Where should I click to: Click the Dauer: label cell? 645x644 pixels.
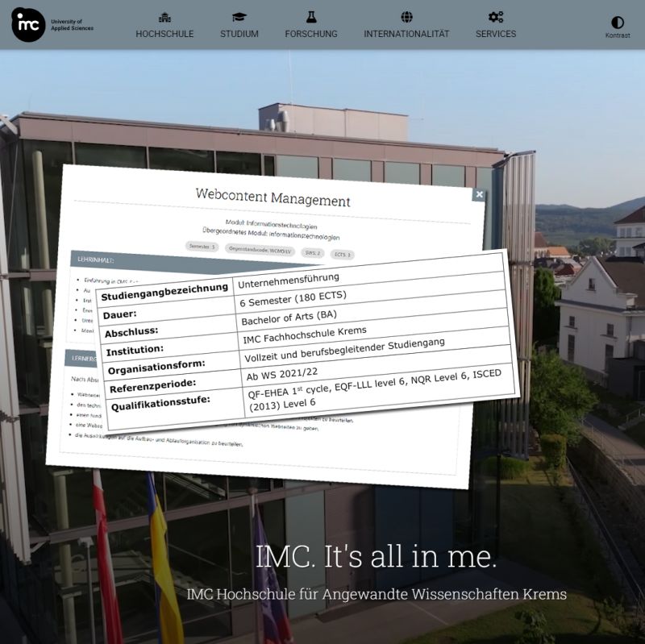(x=166, y=310)
